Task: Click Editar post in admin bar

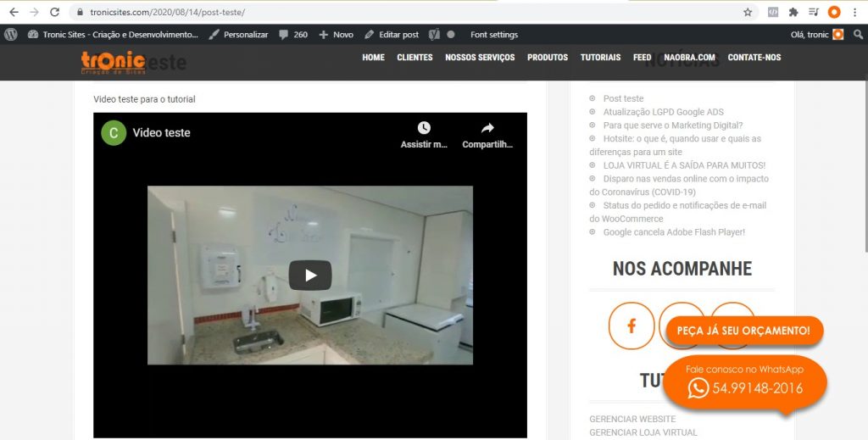Action: tap(392, 35)
